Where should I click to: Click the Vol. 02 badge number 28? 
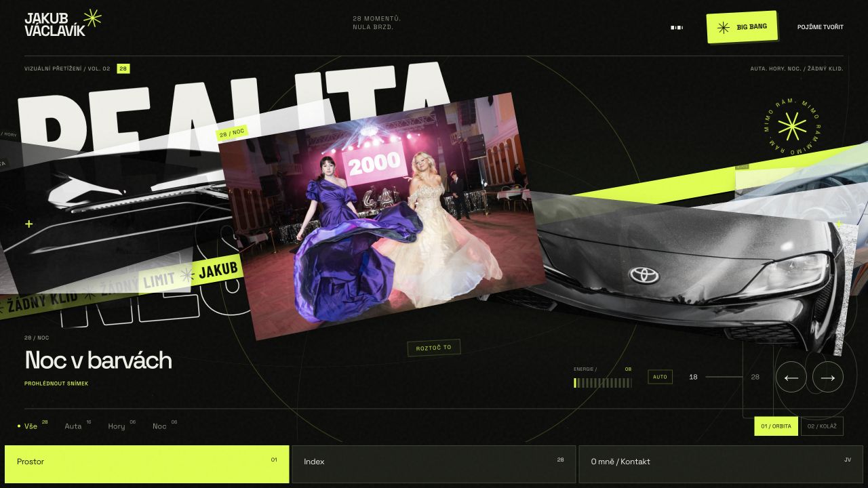(123, 68)
